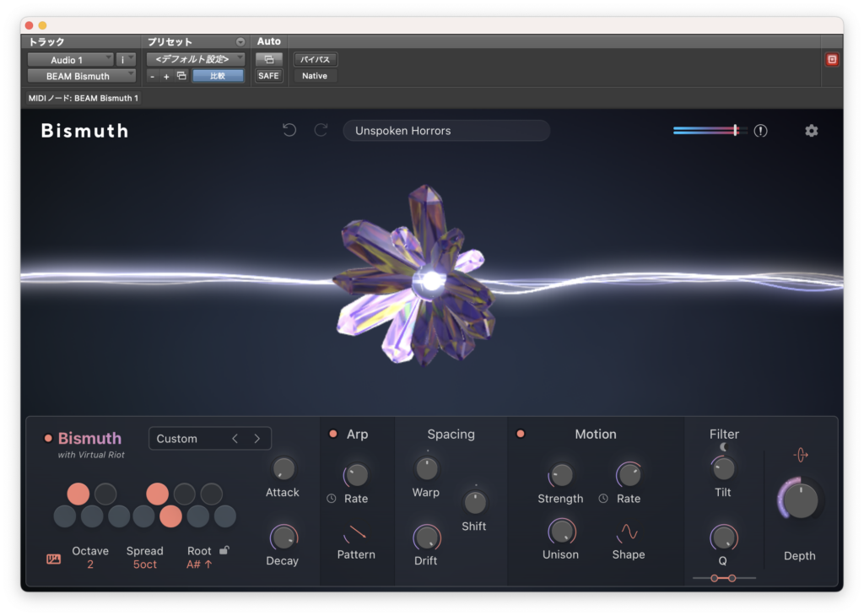This screenshot has width=864, height=616.
Task: Open the Audio 1 track selector dropdown
Action: tap(71, 60)
